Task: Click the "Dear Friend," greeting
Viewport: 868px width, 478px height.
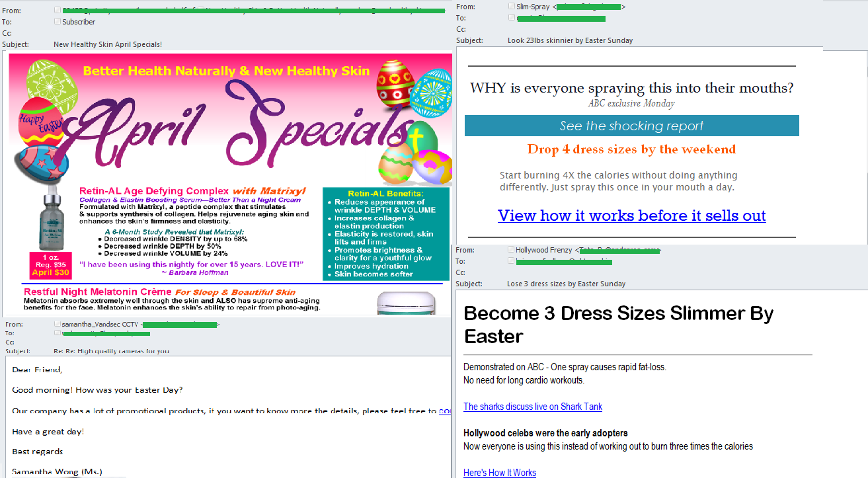Action: click(37, 370)
